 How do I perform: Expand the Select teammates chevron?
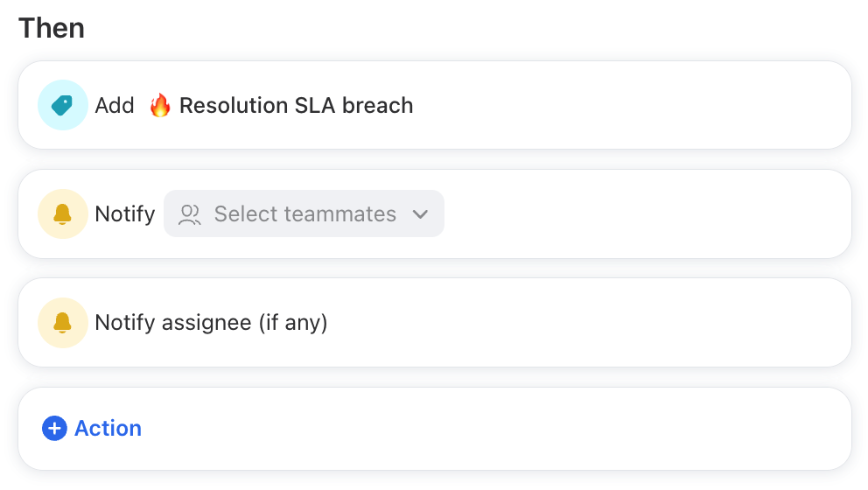point(420,214)
